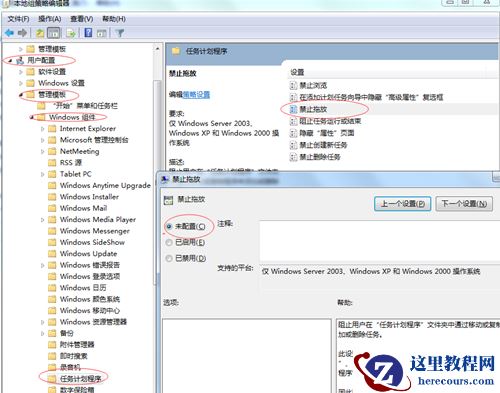Open the Help question mark toolbar icon
The image size is (500, 393).
pyautogui.click(x=88, y=33)
